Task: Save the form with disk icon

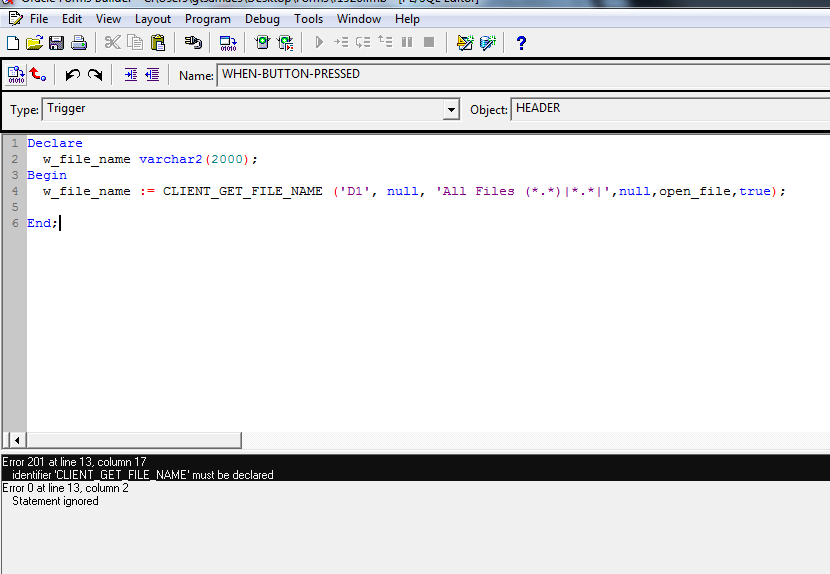Action: (x=56, y=43)
